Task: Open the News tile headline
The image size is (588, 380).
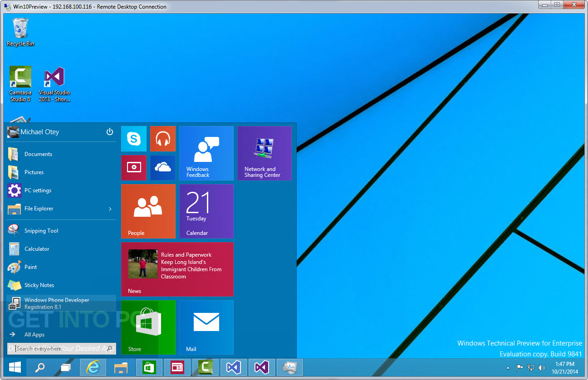Action: tap(177, 269)
